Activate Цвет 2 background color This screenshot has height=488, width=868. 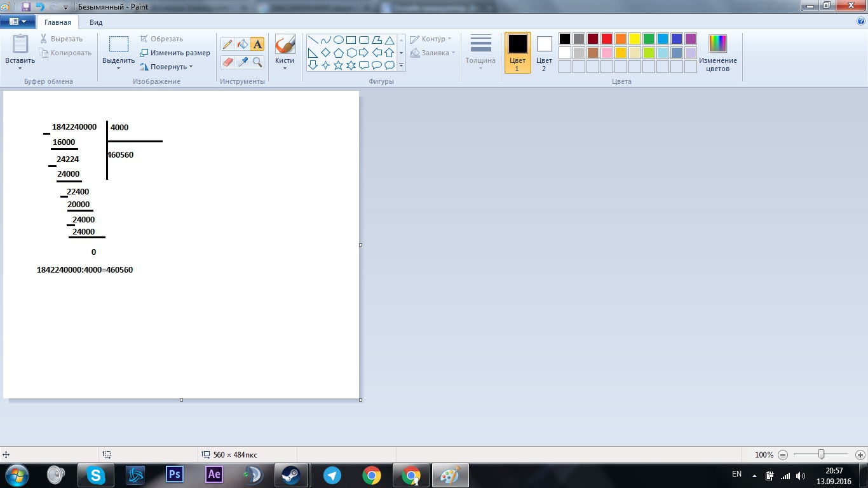[544, 52]
